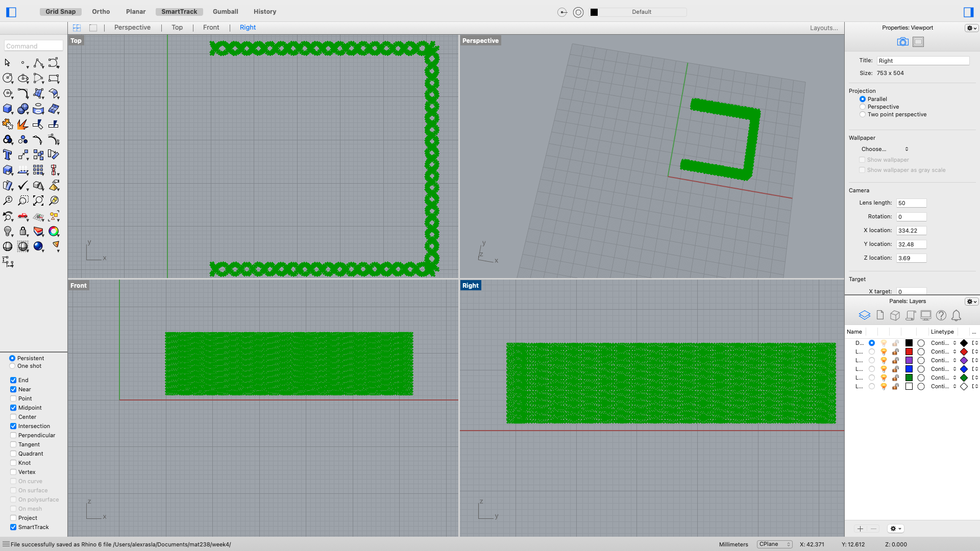The width and height of the screenshot is (980, 551).
Task: Switch to the Front viewport tab
Action: [x=211, y=27]
